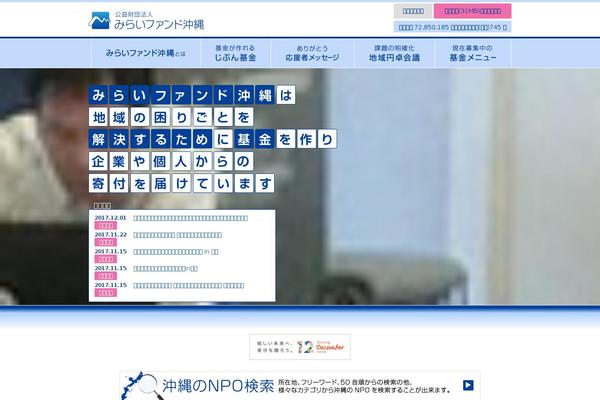Viewport: 600px width, 400px height.
Task: Open the news entry dated 2017.12.01
Action: coord(190,218)
